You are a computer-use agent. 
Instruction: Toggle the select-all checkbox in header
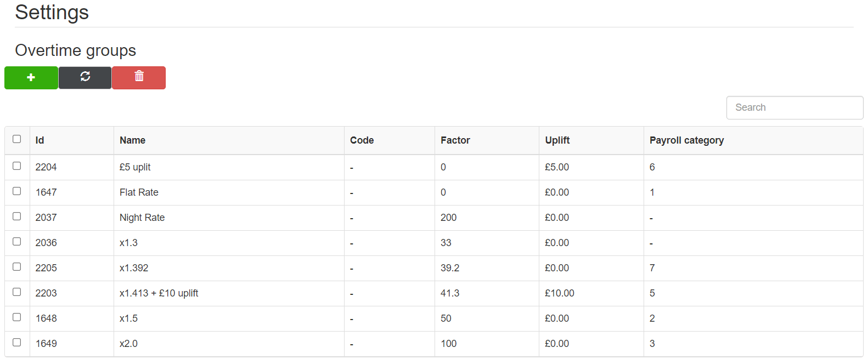coord(17,139)
